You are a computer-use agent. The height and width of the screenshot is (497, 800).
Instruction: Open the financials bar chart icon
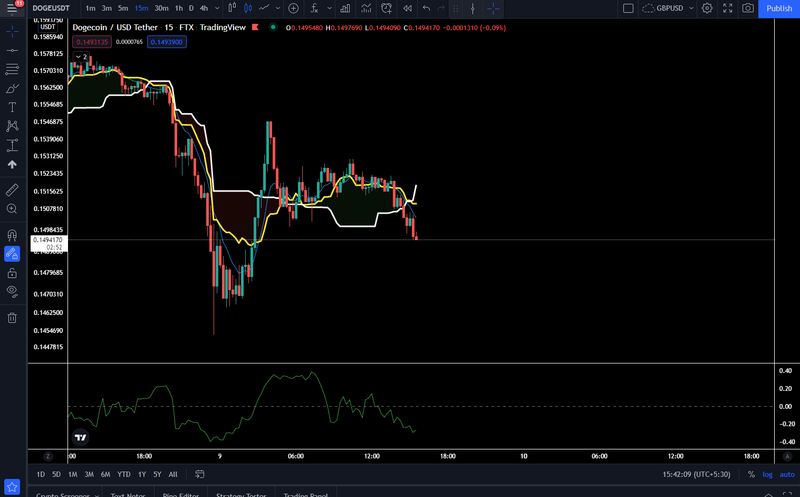pos(345,8)
